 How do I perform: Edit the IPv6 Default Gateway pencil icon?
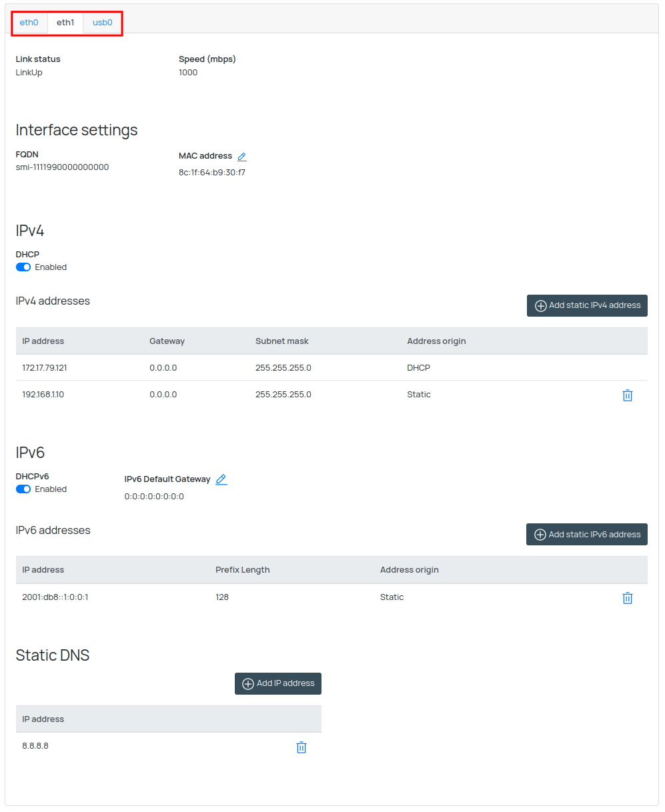221,479
